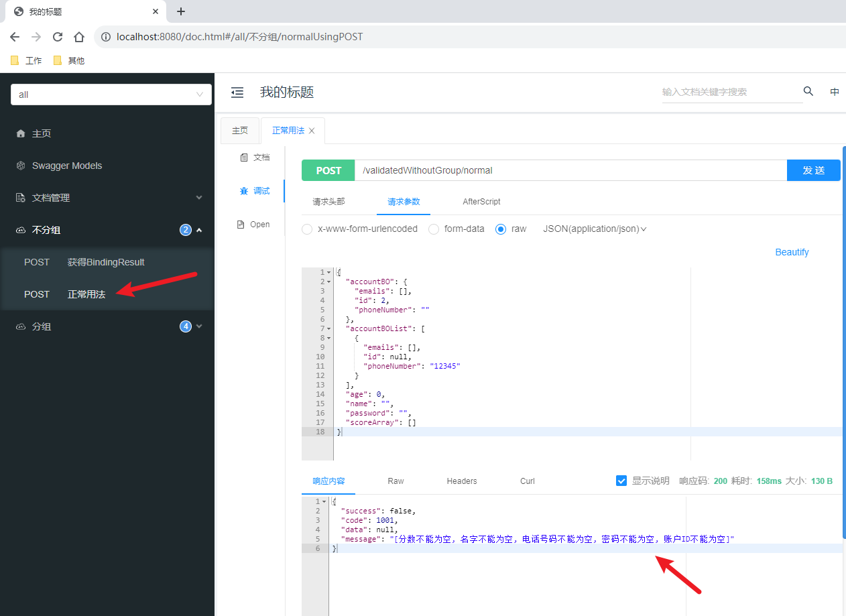This screenshot has height=616, width=846.
Task: Click the "code": 1001 response line
Action: tap(369, 520)
